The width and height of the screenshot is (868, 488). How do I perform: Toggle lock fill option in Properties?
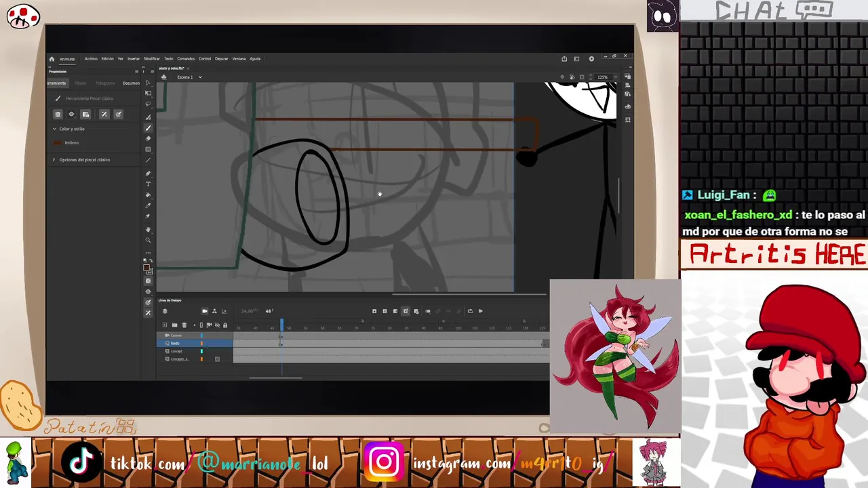85,114
